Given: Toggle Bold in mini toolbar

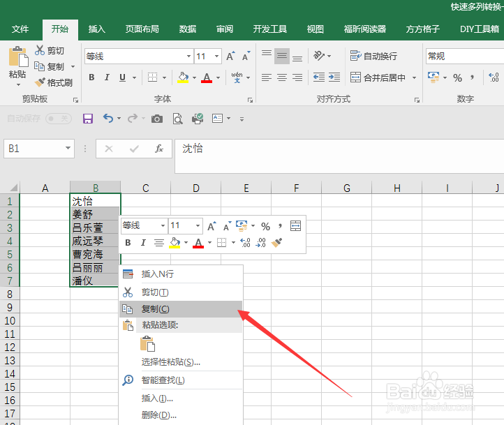Looking at the screenshot, I should coord(128,243).
